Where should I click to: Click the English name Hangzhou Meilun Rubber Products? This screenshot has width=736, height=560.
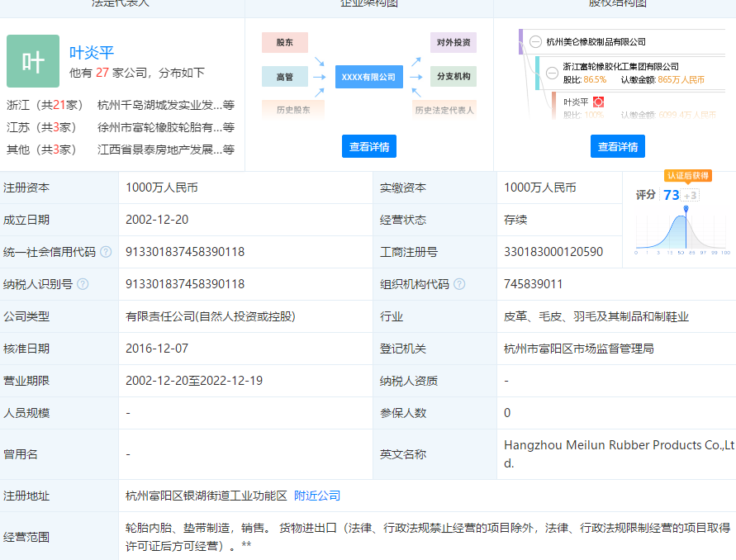(x=620, y=454)
